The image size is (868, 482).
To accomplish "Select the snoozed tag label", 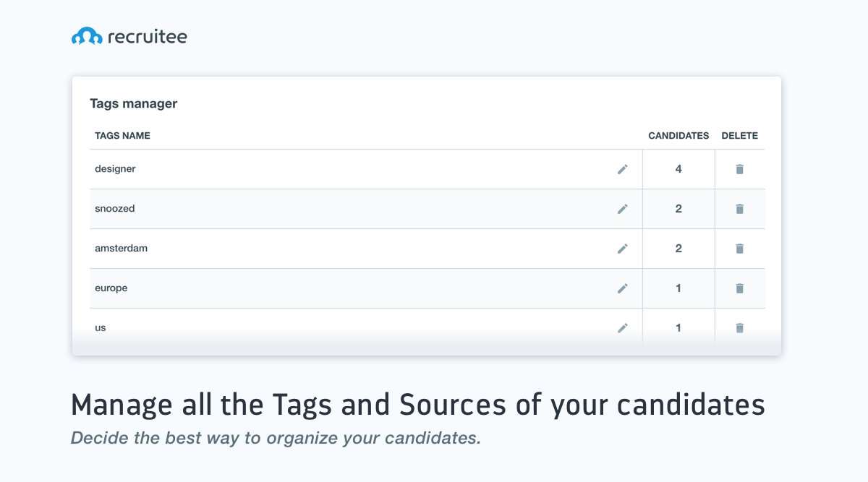I will click(115, 209).
